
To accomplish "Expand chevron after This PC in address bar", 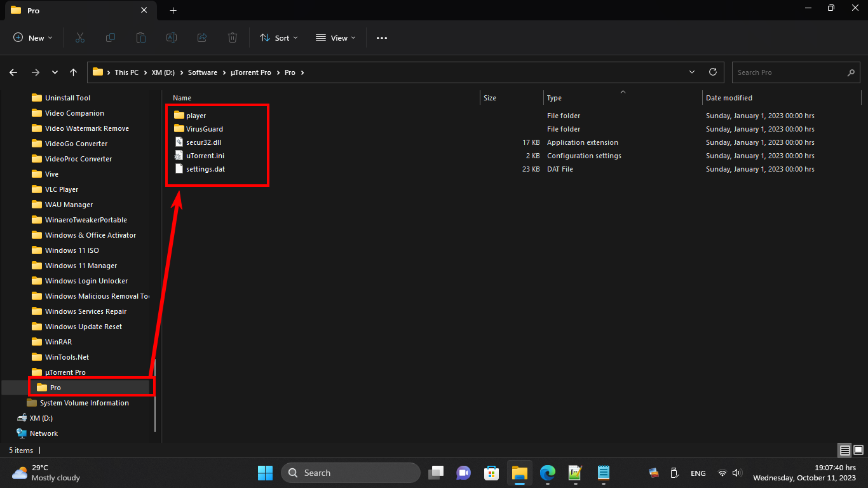I will point(145,72).
